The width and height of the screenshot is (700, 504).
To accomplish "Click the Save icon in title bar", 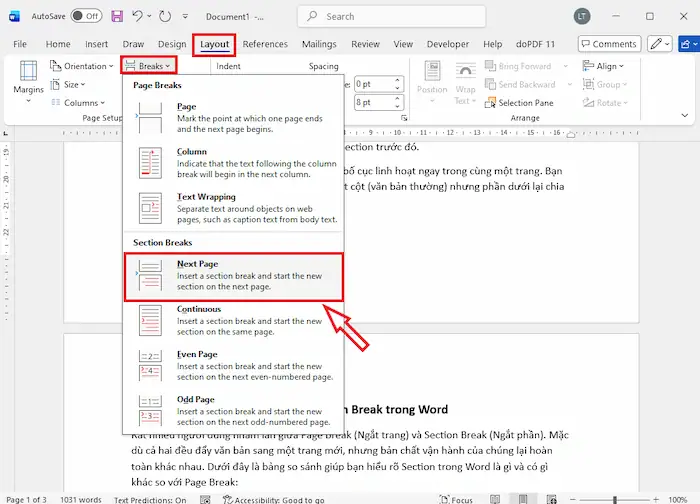I will pos(118,17).
